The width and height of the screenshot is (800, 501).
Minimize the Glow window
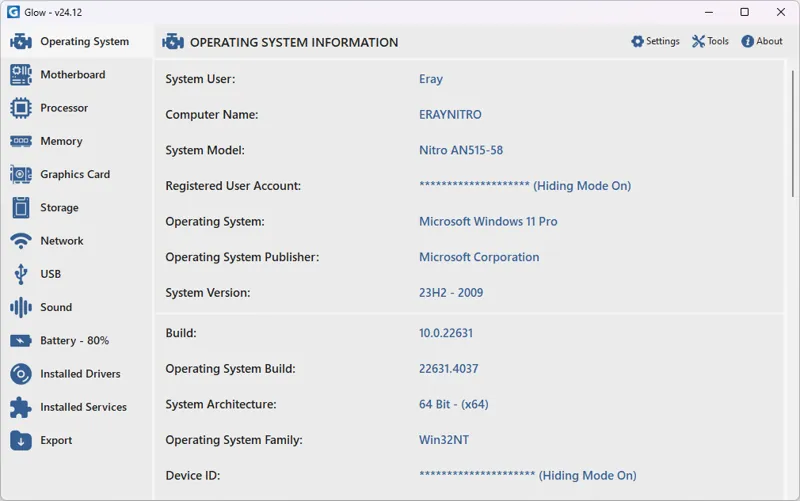709,12
